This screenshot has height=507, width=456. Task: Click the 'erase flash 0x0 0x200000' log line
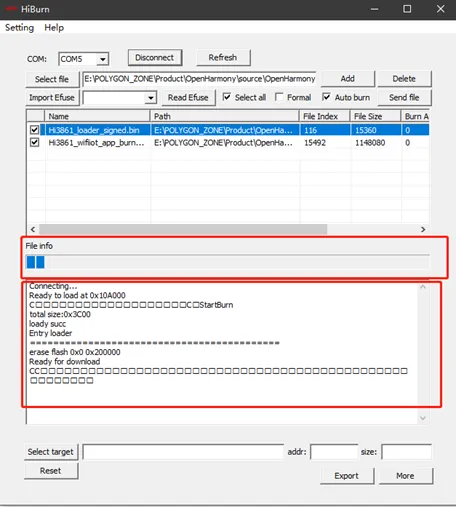[x=75, y=352]
